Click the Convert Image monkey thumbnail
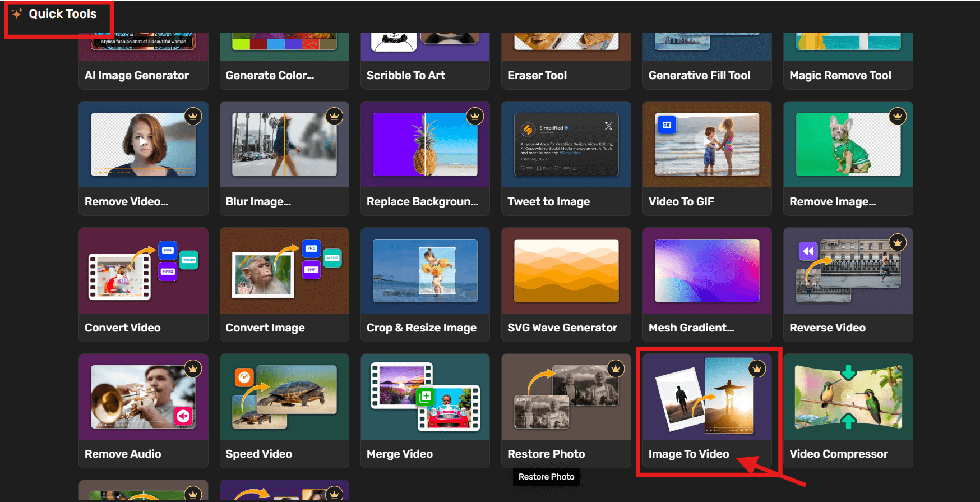 click(284, 271)
